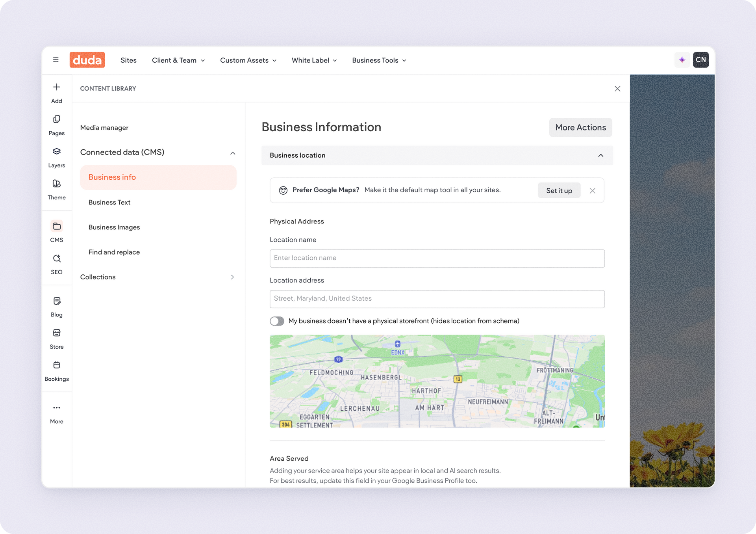Image resolution: width=756 pixels, height=534 pixels.
Task: Click the More Actions button
Action: coord(580,127)
